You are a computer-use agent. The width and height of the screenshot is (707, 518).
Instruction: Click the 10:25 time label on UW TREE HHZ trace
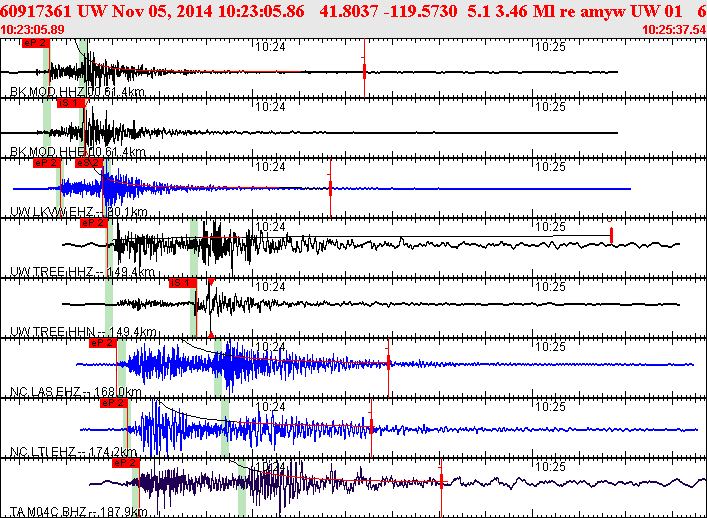[551, 227]
